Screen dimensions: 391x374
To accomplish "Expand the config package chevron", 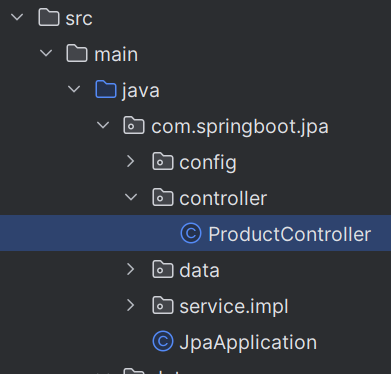I will [131, 161].
